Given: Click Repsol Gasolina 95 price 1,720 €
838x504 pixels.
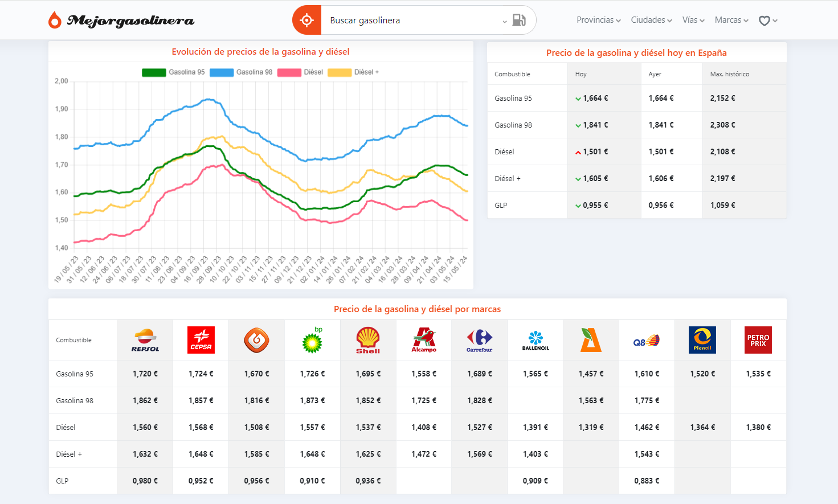Looking at the screenshot, I should click(145, 374).
